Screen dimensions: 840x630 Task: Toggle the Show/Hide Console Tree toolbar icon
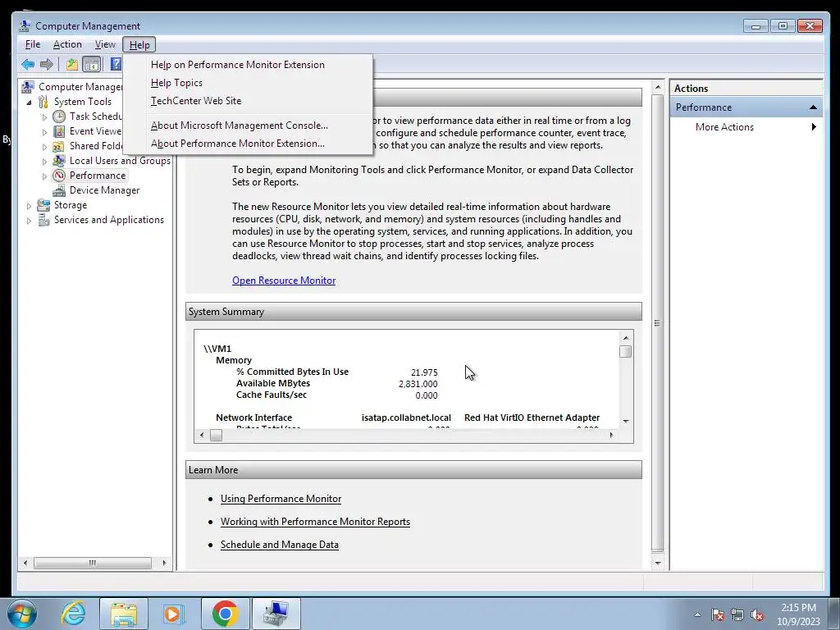[92, 65]
